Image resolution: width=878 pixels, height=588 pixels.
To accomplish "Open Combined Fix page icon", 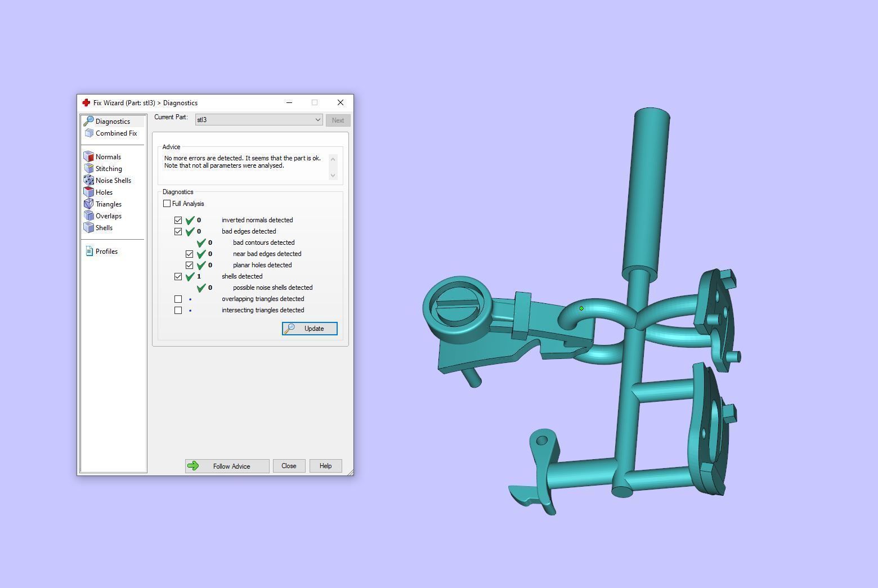I will point(88,133).
